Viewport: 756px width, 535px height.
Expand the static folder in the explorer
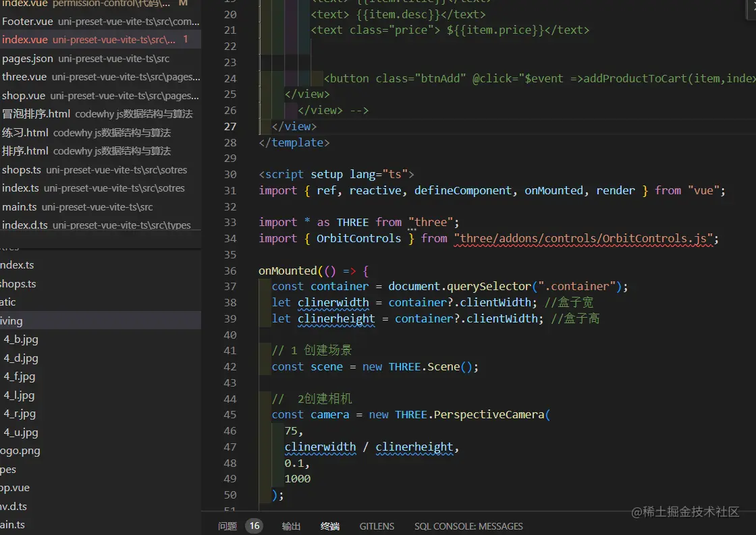[8, 302]
